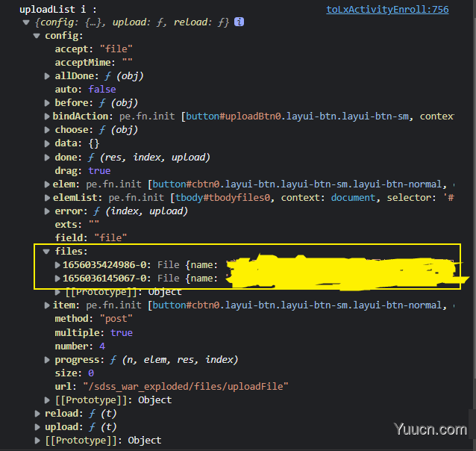Select the url string value
476x451 pixels.
(x=186, y=387)
